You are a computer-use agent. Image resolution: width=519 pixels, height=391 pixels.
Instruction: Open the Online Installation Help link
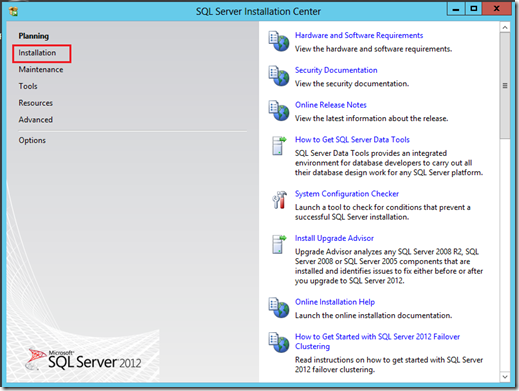[x=335, y=302]
